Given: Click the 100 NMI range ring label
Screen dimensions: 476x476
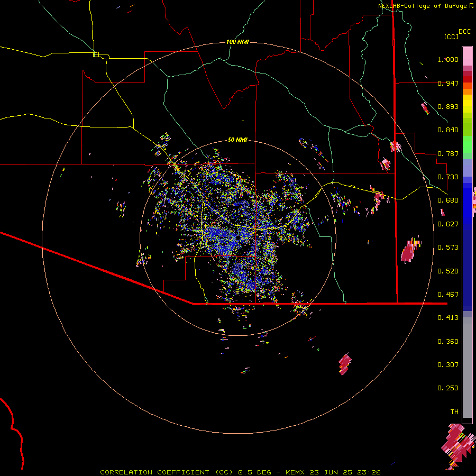Looking at the screenshot, I should (237, 42).
